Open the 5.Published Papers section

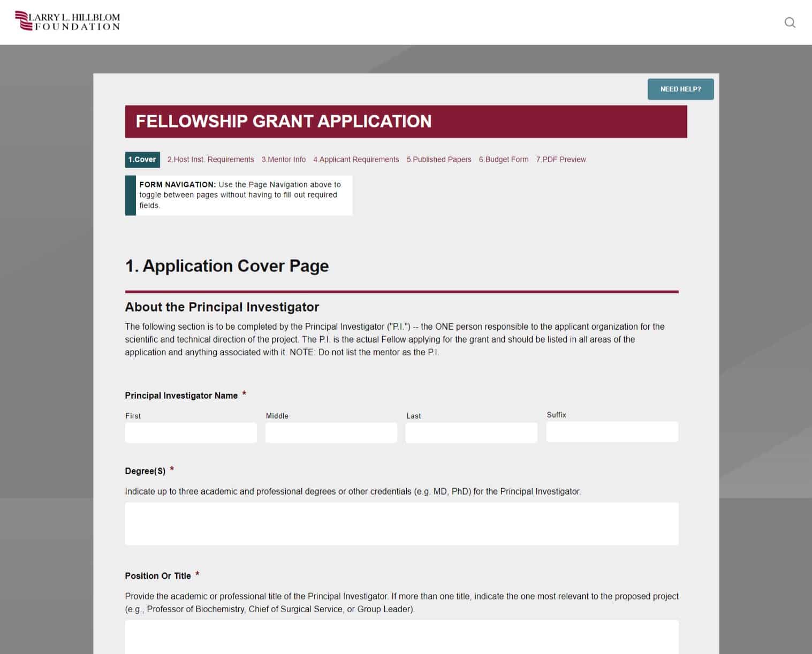439,159
